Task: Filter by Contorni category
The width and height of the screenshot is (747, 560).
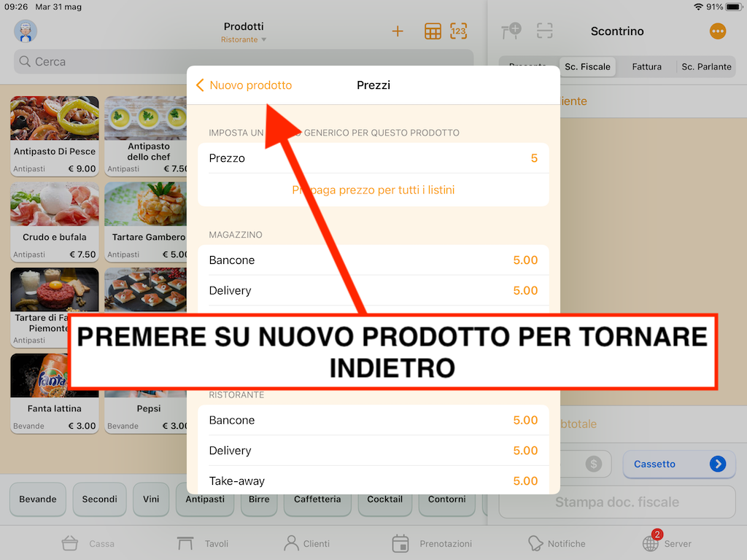Action: tap(447, 500)
